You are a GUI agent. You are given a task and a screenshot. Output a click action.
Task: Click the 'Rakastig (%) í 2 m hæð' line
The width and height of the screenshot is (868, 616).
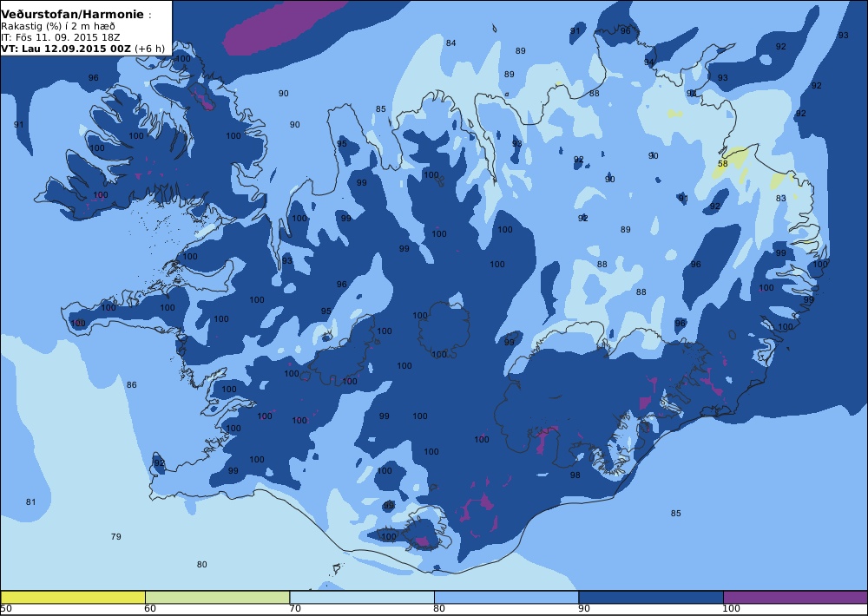tap(58, 27)
